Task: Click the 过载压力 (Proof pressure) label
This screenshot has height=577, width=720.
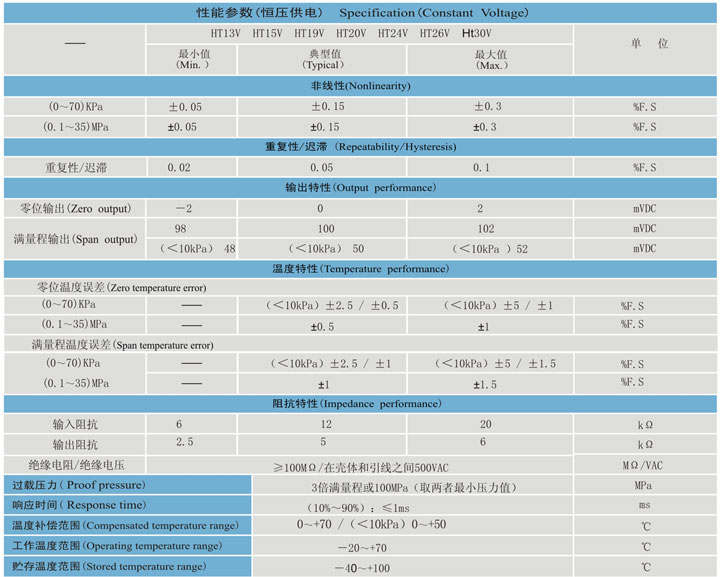Action: click(78, 485)
